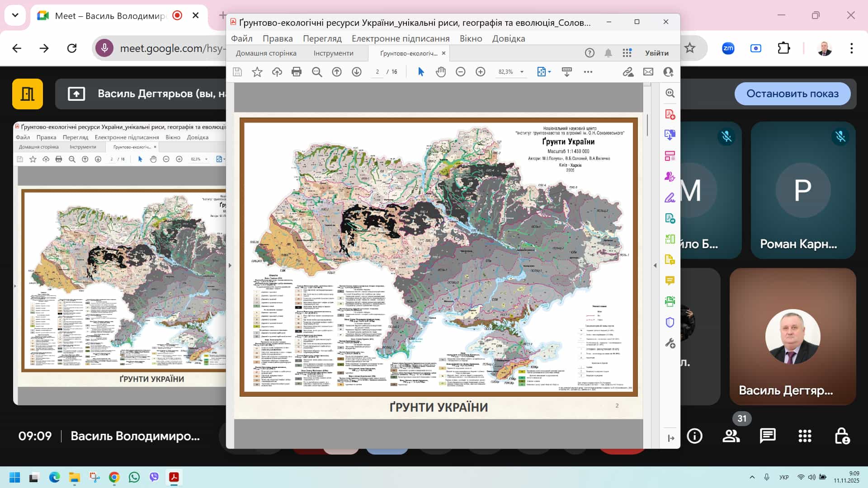This screenshot has width=868, height=488.
Task: Expand the left navigation pane arrow
Action: [x=230, y=266]
